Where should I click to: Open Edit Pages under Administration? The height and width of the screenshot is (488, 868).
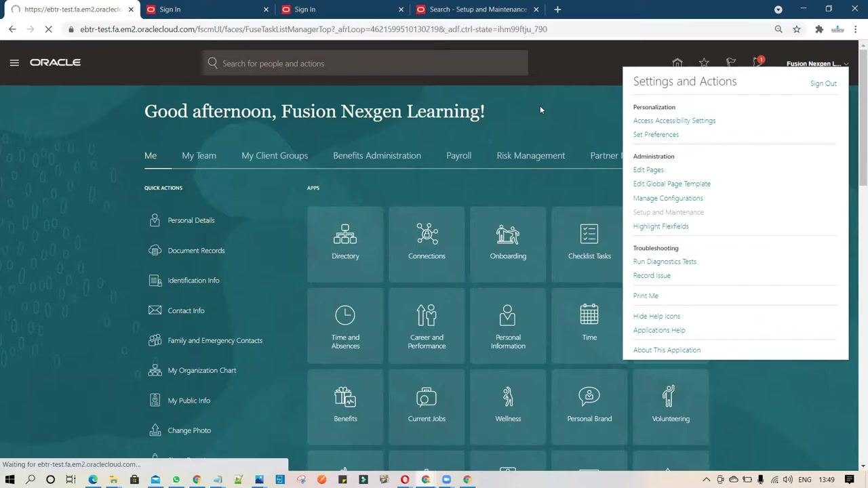[648, 170]
